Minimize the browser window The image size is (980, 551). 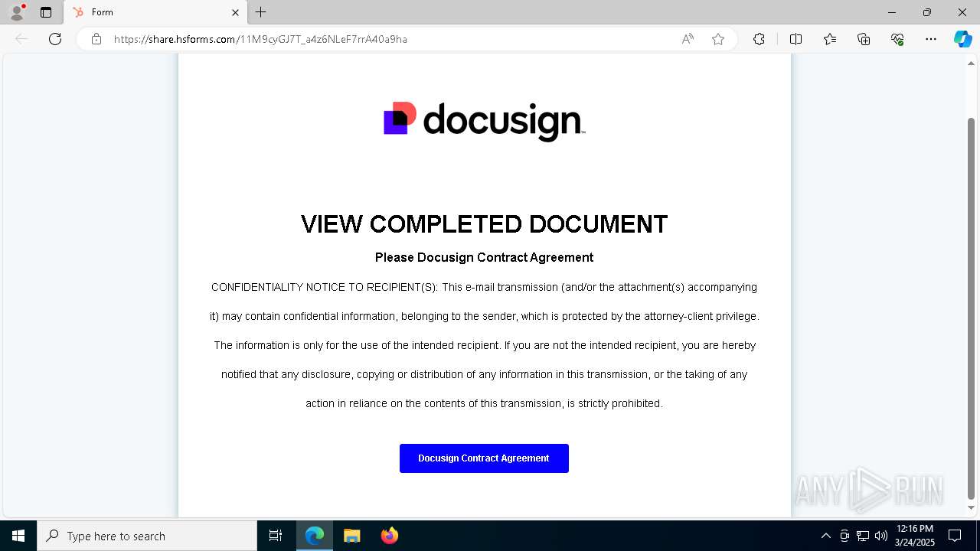pos(892,12)
